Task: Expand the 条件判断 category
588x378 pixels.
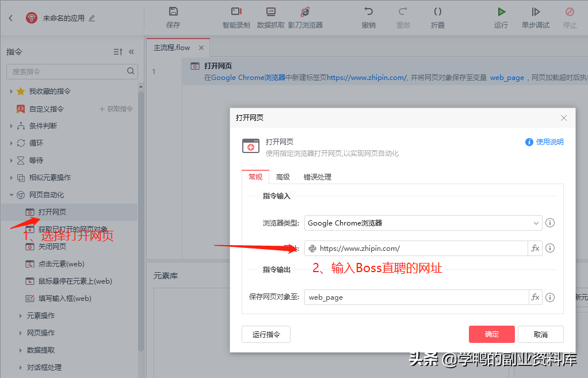Action: coord(12,125)
